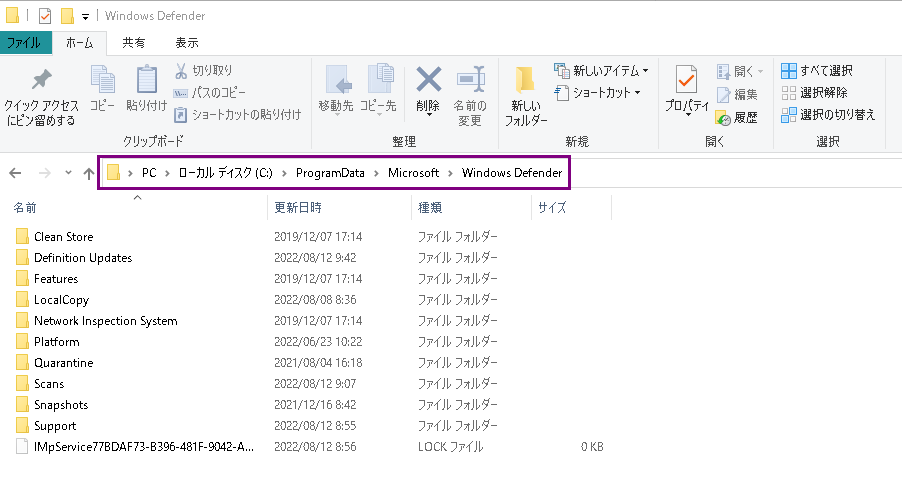902x481 pixels.
Task: Click Edit (編集) in the ribbon
Action: pyautogui.click(x=737, y=94)
